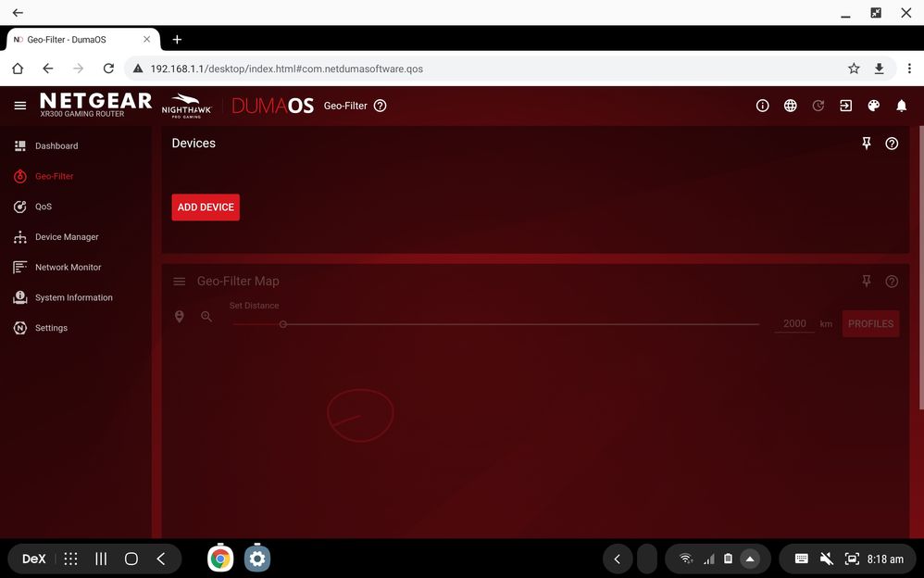This screenshot has height=578, width=924.
Task: Open the Themes palette icon in header
Action: (873, 106)
